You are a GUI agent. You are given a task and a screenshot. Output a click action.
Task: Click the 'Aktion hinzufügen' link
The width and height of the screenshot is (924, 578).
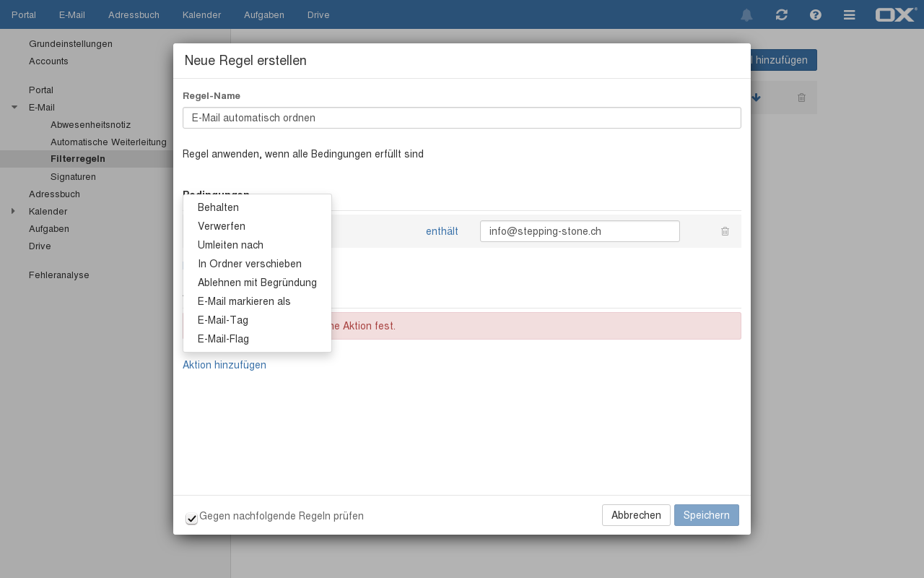click(225, 365)
